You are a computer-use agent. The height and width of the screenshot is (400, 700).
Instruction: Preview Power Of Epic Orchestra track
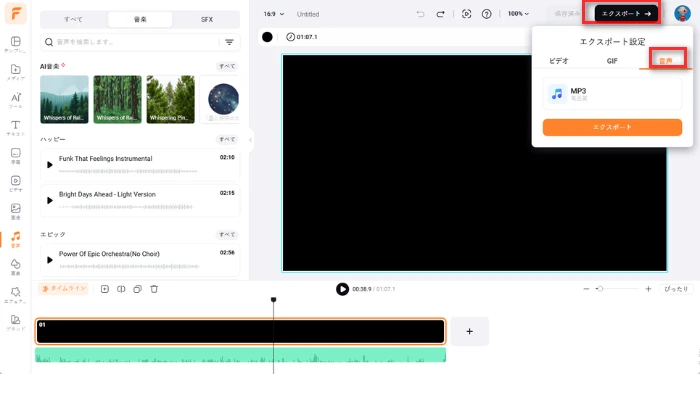tap(50, 260)
